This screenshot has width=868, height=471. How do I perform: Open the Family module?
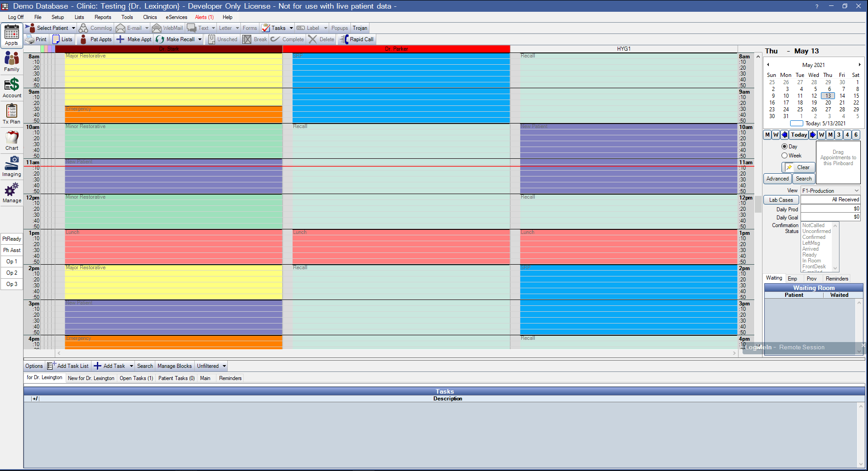[x=11, y=61]
